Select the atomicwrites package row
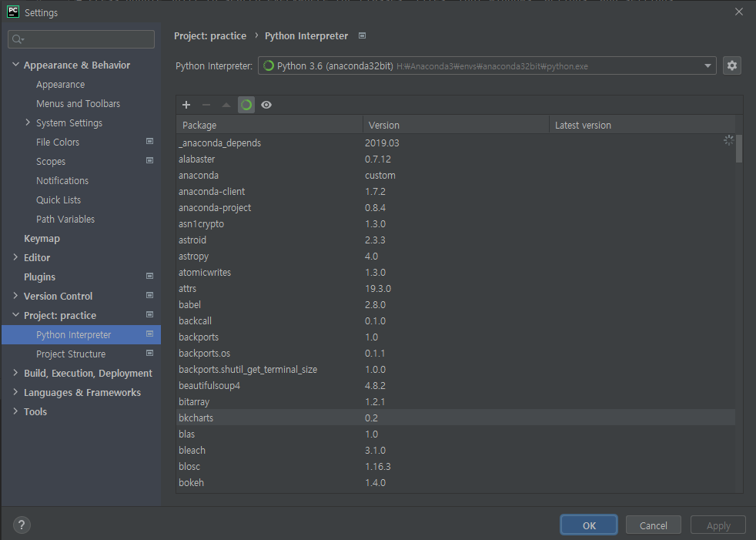Image resolution: width=756 pixels, height=540 pixels. [456, 273]
